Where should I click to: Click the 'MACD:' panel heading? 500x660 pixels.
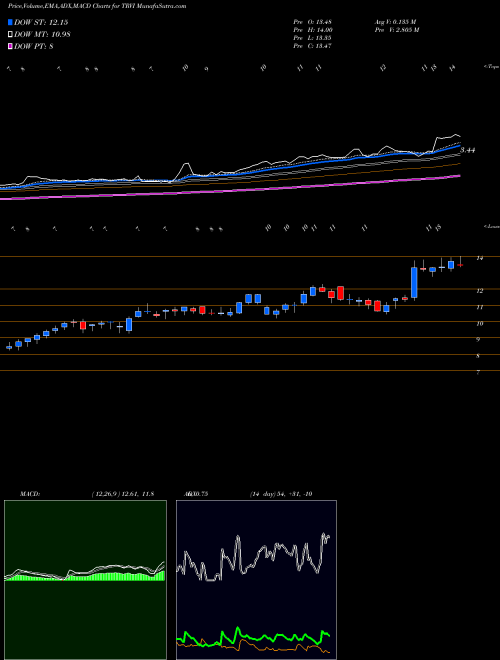30,494
